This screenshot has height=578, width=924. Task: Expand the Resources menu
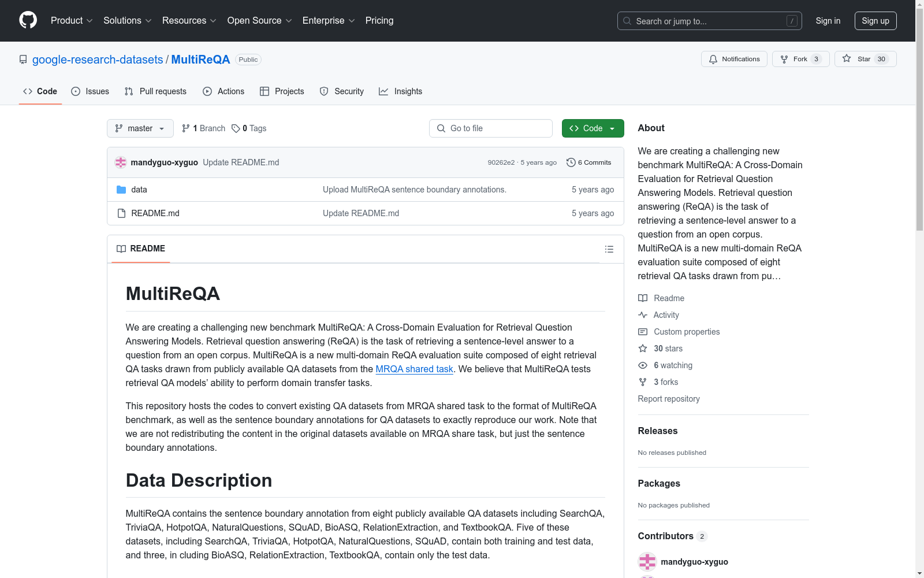tap(189, 20)
